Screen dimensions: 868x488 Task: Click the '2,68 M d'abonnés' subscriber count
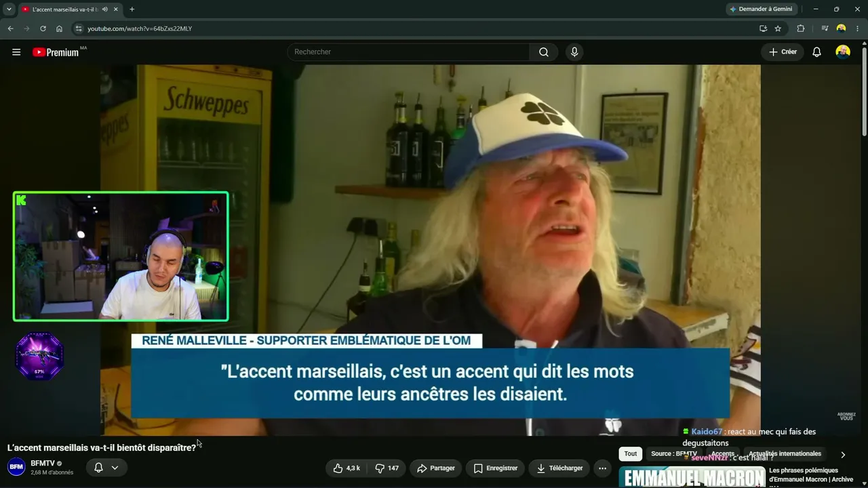point(52,472)
